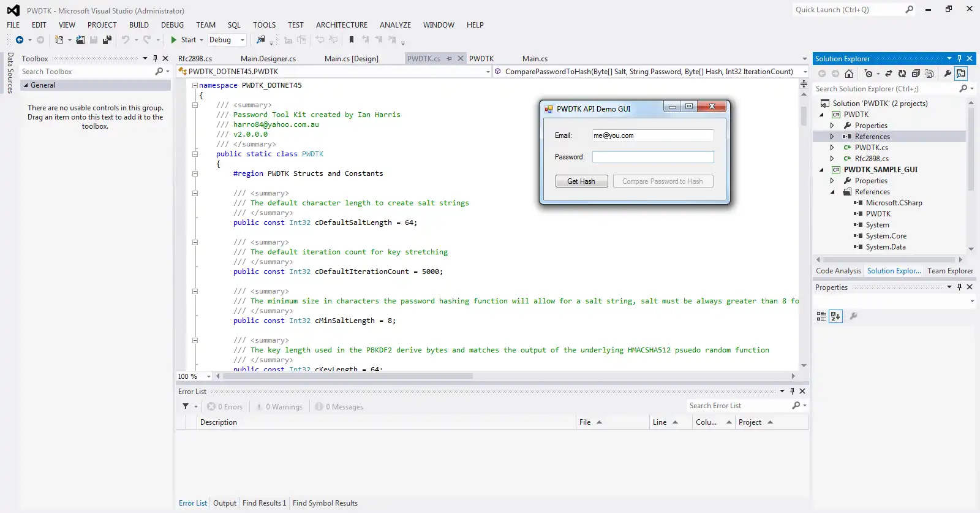The image size is (980, 513).
Task: Toggle auto-hide pin on Solution Explorer
Action: pos(959,59)
